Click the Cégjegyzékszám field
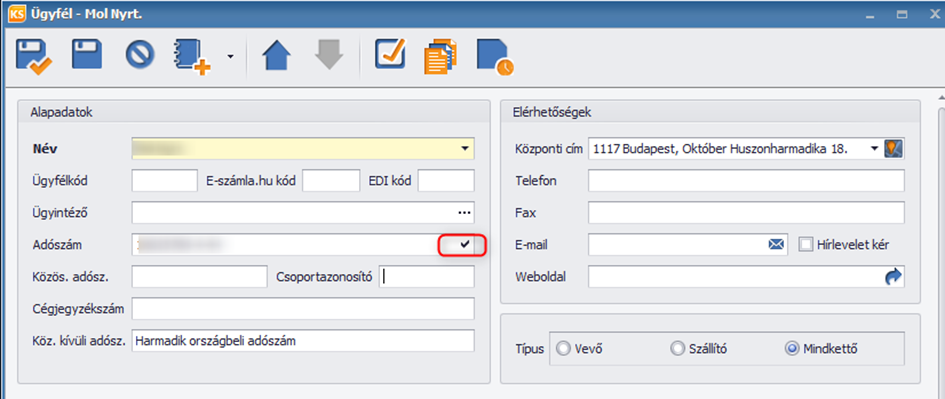The width and height of the screenshot is (945, 399). click(x=303, y=309)
